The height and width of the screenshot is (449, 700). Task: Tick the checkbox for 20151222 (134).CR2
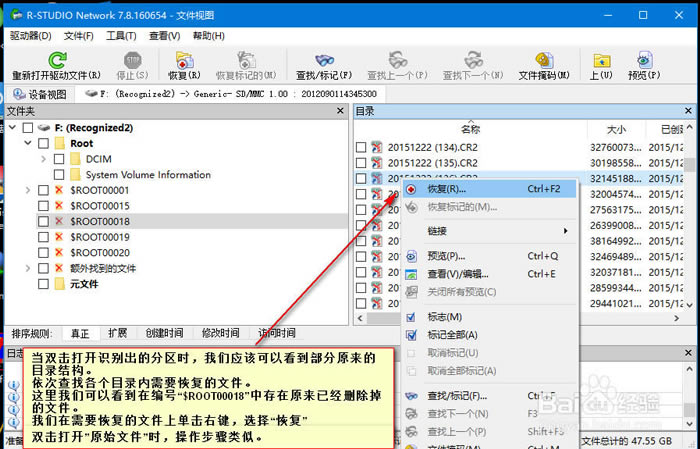pyautogui.click(x=361, y=148)
